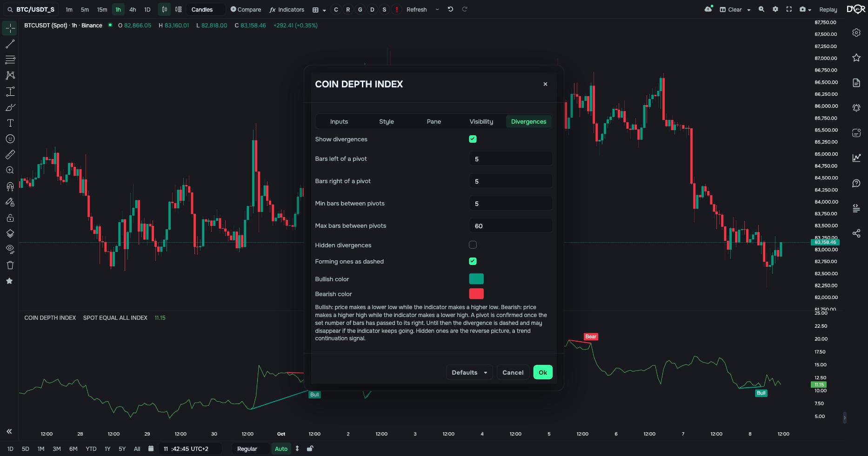Select the trend line drawing tool
This screenshot has width=868, height=456.
tap(10, 44)
